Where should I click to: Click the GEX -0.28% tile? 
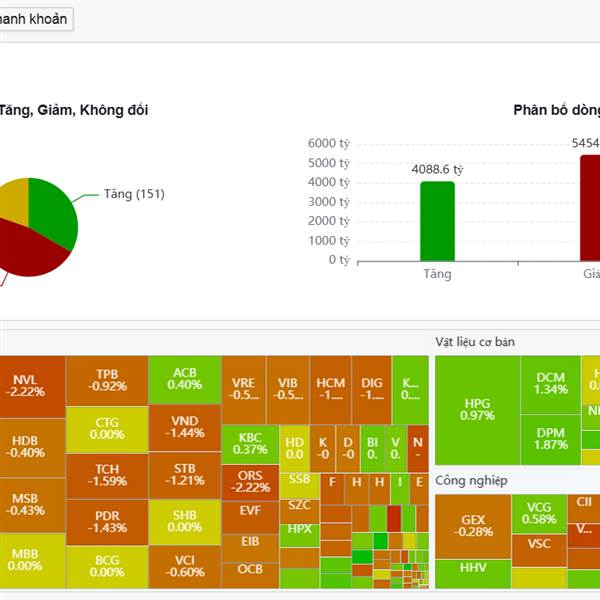tap(473, 526)
